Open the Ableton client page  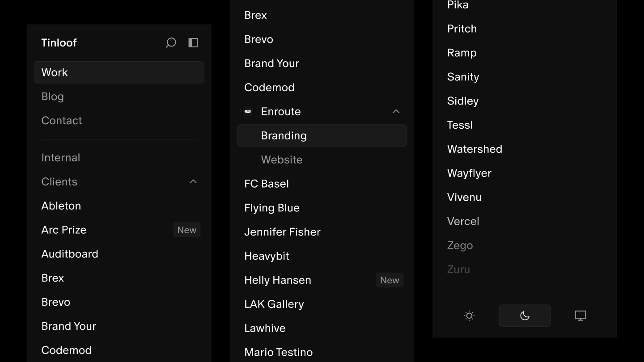click(61, 206)
